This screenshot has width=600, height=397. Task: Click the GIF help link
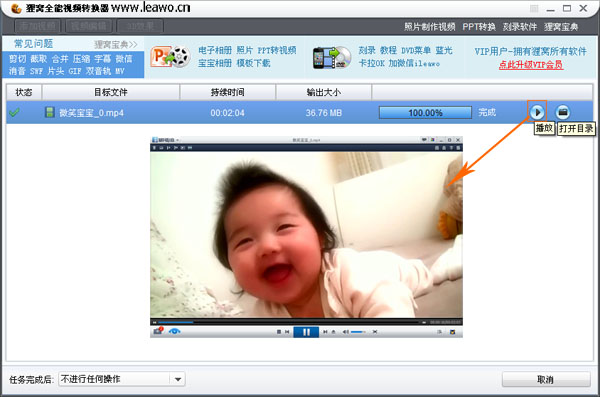[75, 71]
